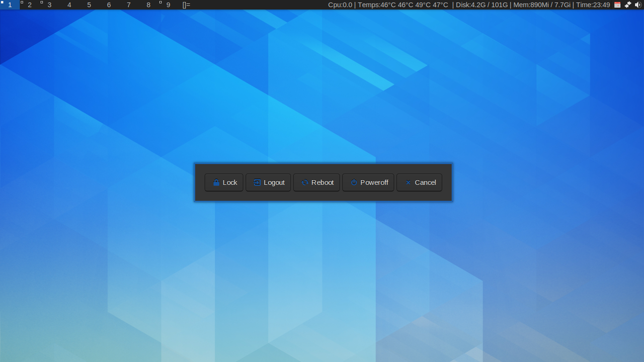Screen dimensions: 644x362
Task: Click the network tray icon
Action: coord(628,5)
